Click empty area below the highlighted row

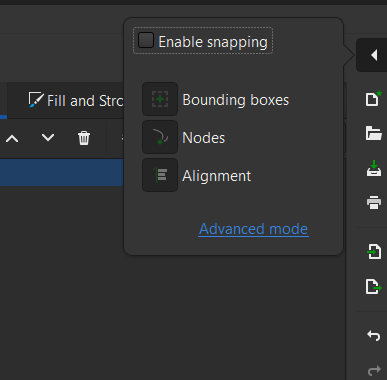tap(61, 283)
